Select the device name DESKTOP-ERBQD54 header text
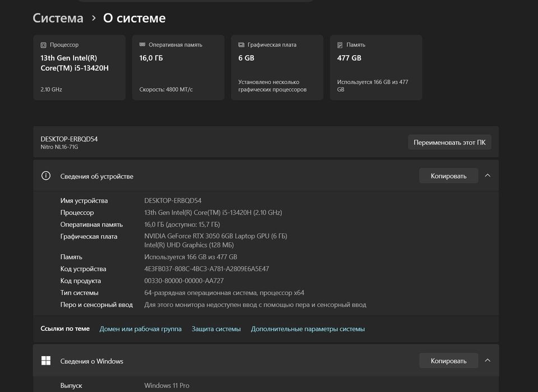This screenshot has width=538, height=392. tap(69, 139)
